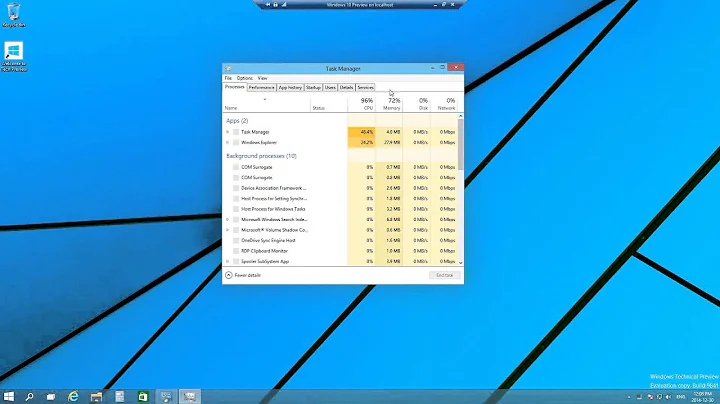Switch to the App history tab
The width and height of the screenshot is (720, 404).
[x=290, y=87]
